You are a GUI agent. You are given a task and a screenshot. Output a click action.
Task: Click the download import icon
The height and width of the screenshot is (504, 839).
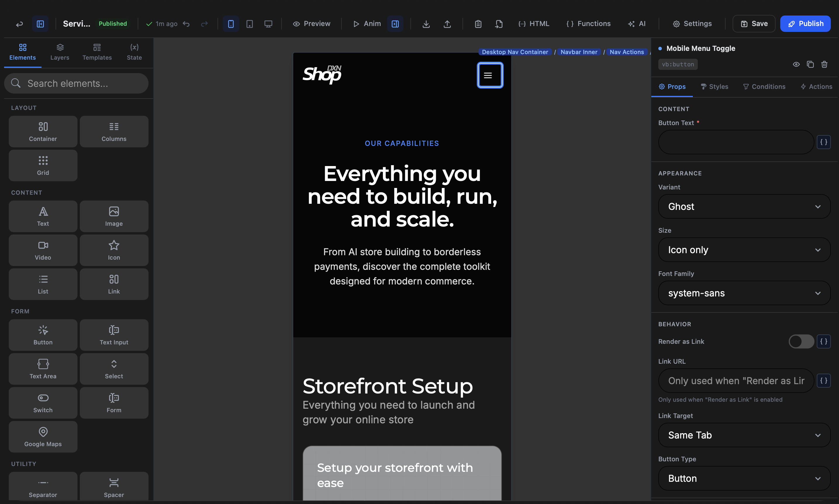pos(426,24)
